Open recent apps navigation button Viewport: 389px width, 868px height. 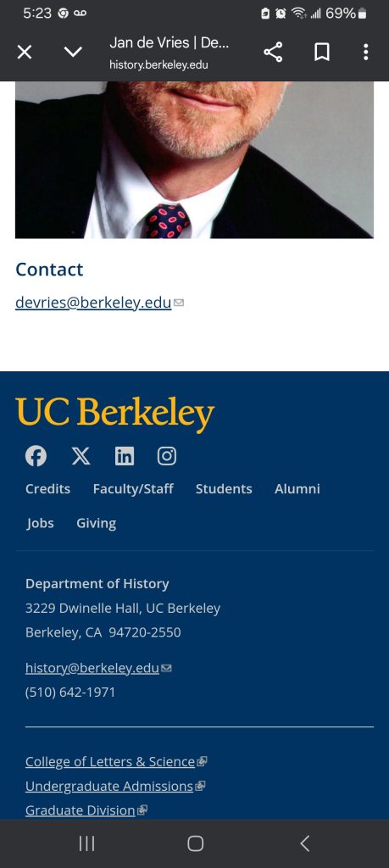click(x=87, y=843)
